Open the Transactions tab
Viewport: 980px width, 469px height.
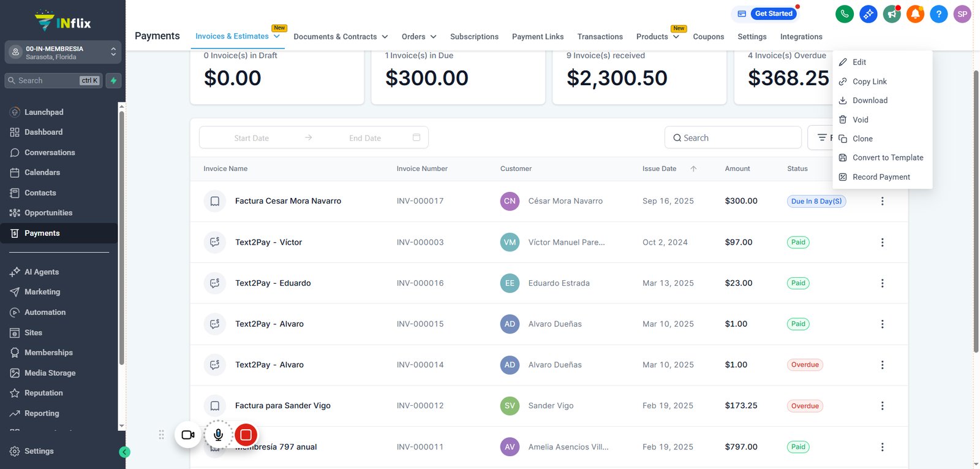tap(600, 37)
